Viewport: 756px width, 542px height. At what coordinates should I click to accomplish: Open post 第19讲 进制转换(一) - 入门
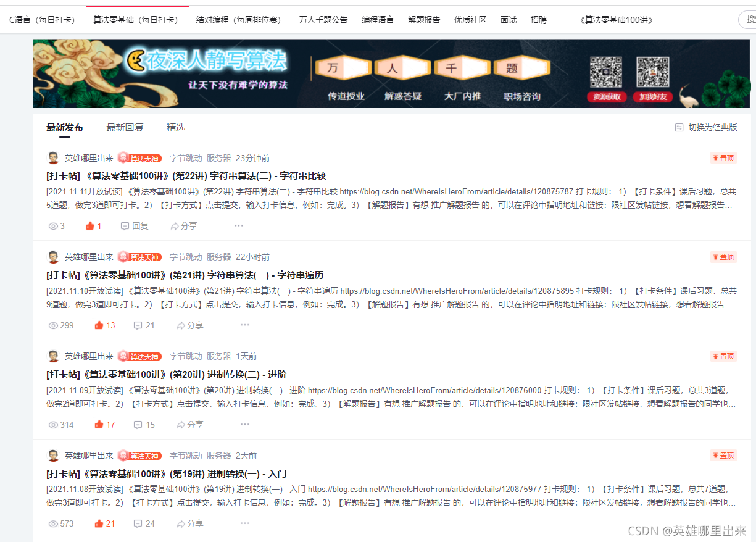pos(167,474)
